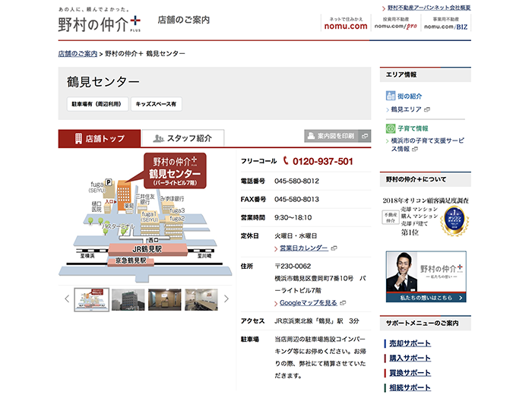Click the 子育て情報 green icon
The height and width of the screenshot is (398, 532).
[391, 128]
